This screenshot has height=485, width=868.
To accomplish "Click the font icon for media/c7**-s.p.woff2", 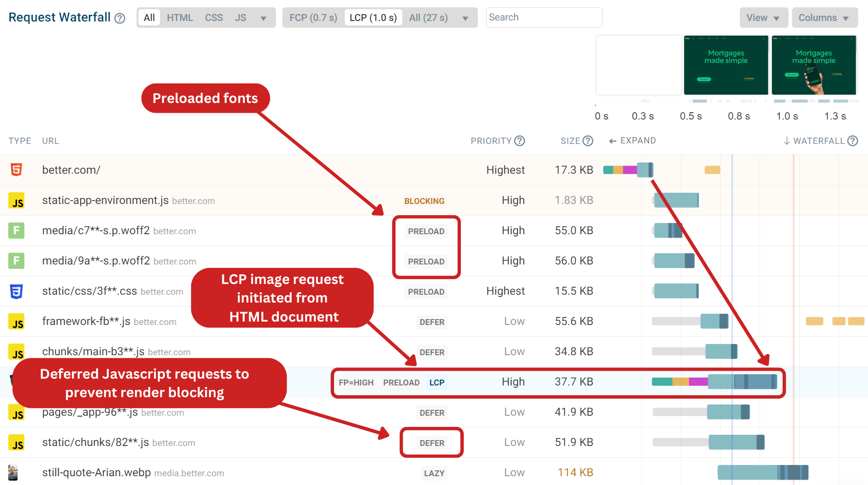I will pos(16,230).
